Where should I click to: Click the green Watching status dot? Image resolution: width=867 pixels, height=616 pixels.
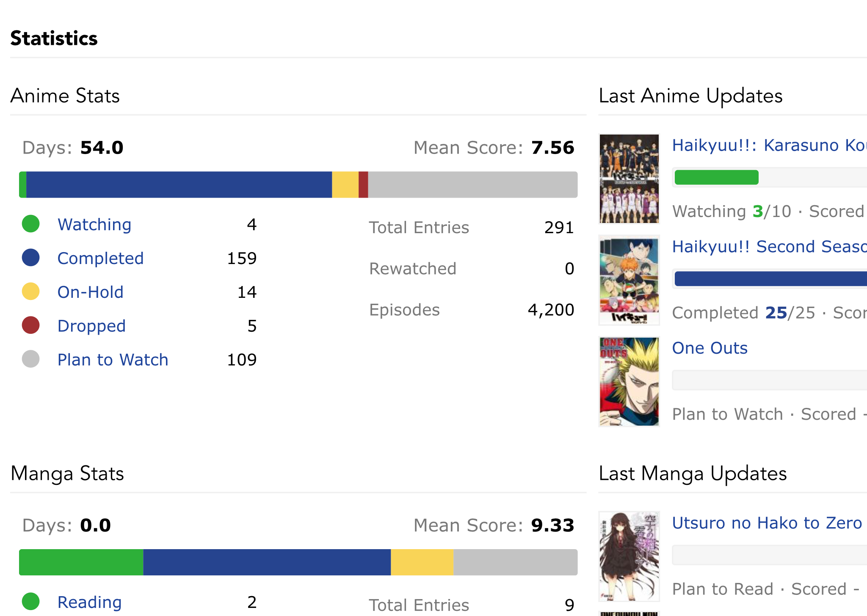click(x=30, y=224)
